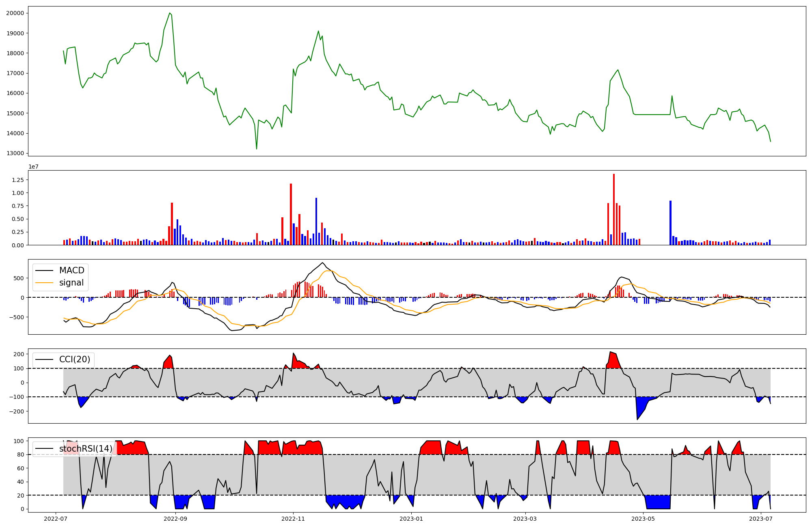Click the price line's highest peak near 20000

[170, 13]
